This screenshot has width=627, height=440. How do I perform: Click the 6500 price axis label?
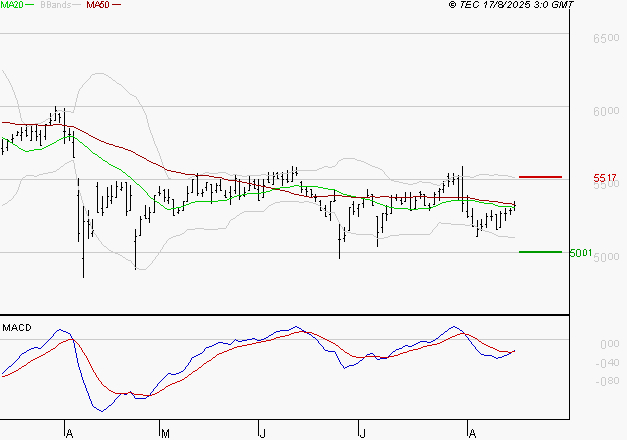coord(605,38)
